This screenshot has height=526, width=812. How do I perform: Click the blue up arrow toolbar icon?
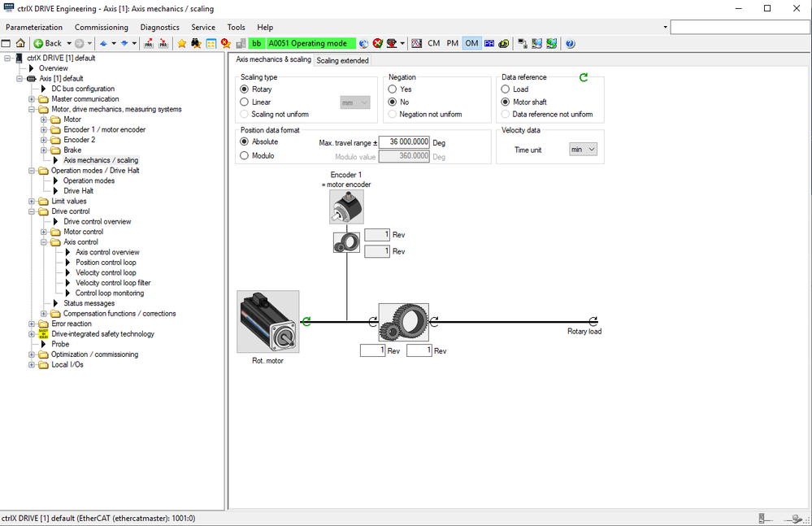point(103,43)
